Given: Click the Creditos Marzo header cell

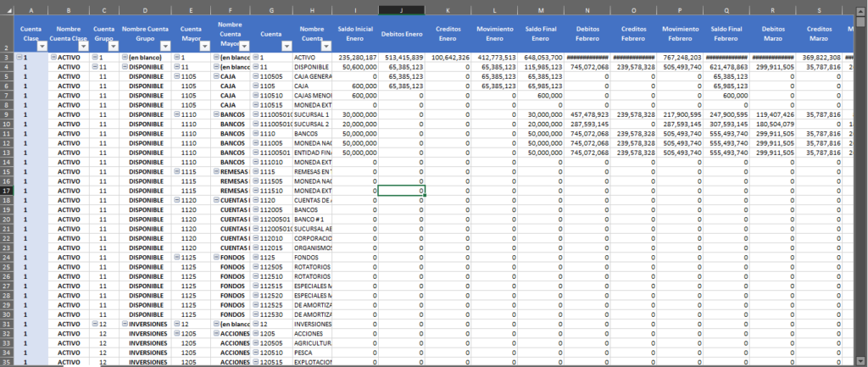Looking at the screenshot, I should point(820,34).
